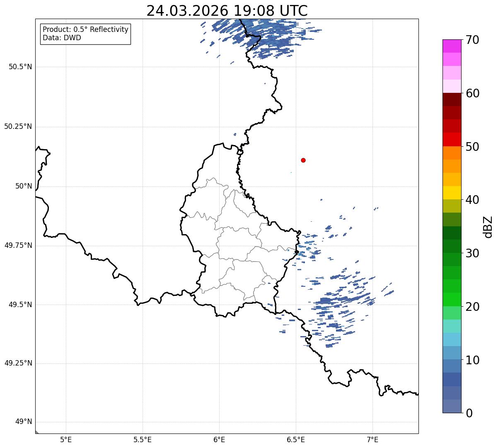Click the "dBZ" colorbar label
Screen dimensions: 498x448
coord(488,227)
